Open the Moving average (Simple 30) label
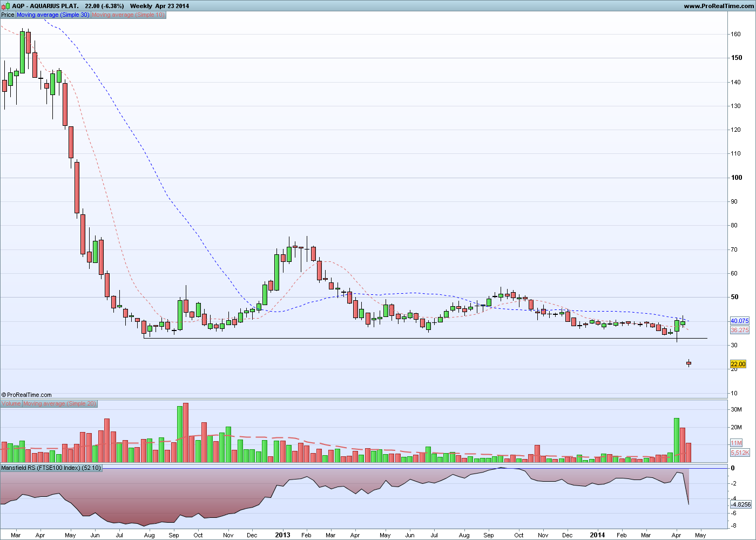Image resolution: width=756 pixels, height=540 pixels. pos(53,15)
